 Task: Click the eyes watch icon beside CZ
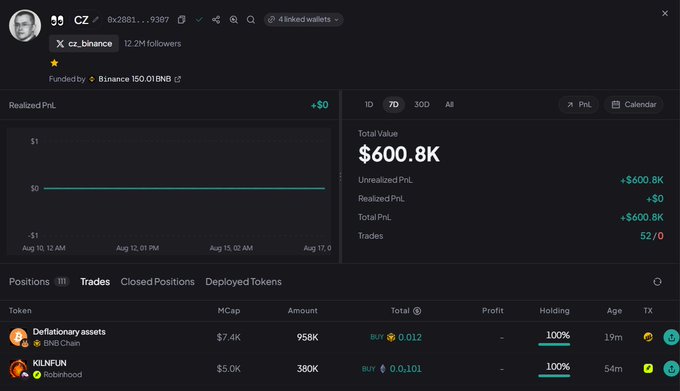click(x=57, y=20)
